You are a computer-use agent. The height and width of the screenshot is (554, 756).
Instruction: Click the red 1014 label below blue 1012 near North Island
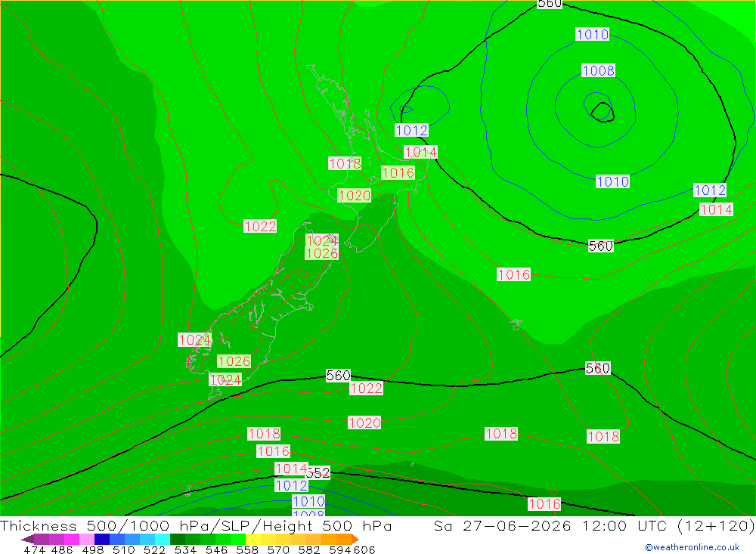click(x=420, y=153)
